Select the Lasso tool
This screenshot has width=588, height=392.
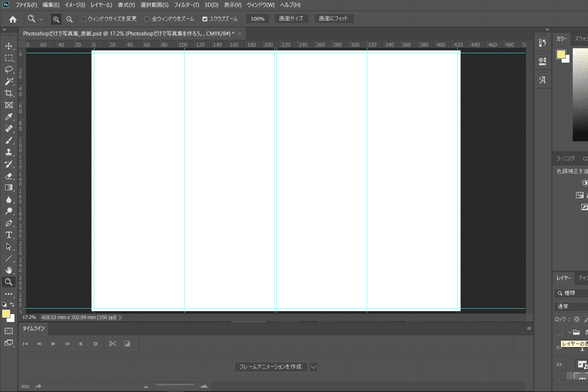[x=9, y=70]
